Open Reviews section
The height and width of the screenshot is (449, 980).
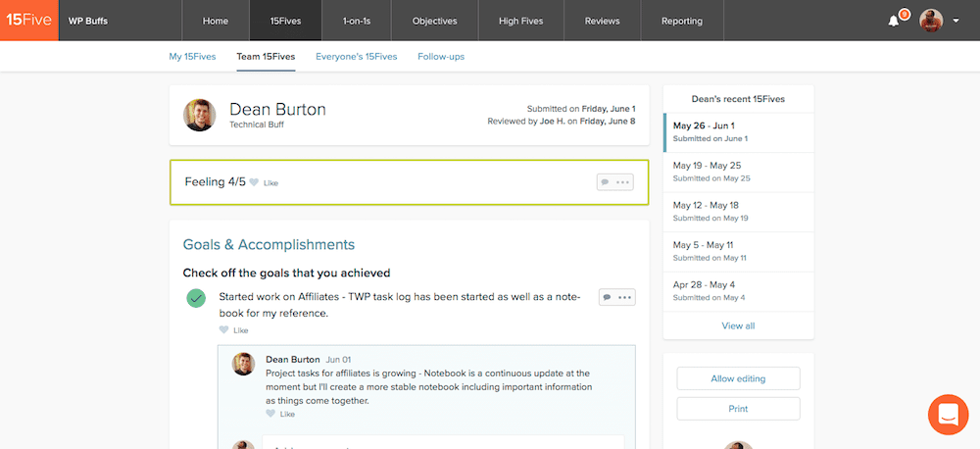tap(603, 21)
